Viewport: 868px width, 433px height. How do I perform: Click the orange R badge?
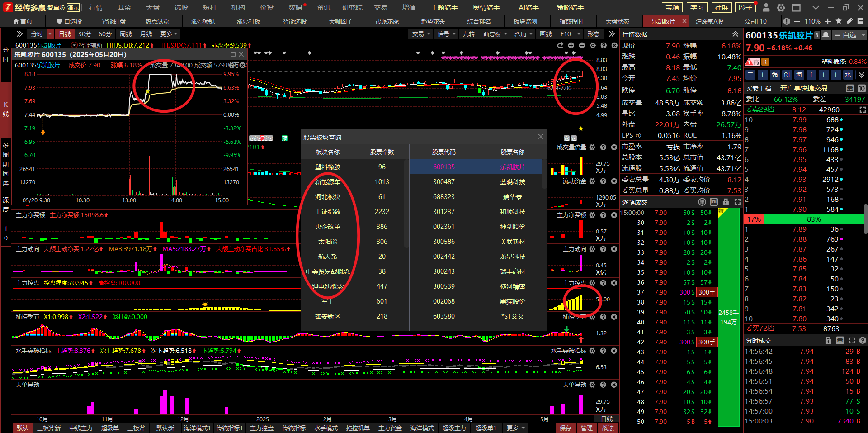[x=765, y=62]
